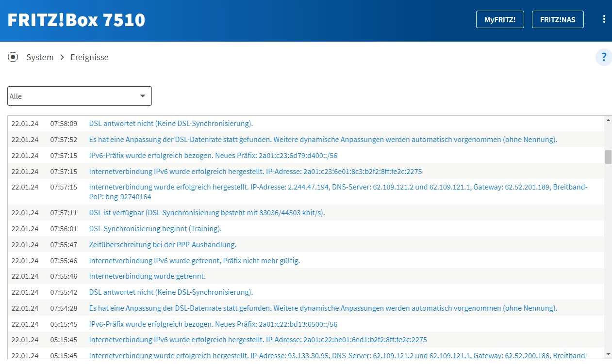Click the MyFRITZ! button

(500, 19)
